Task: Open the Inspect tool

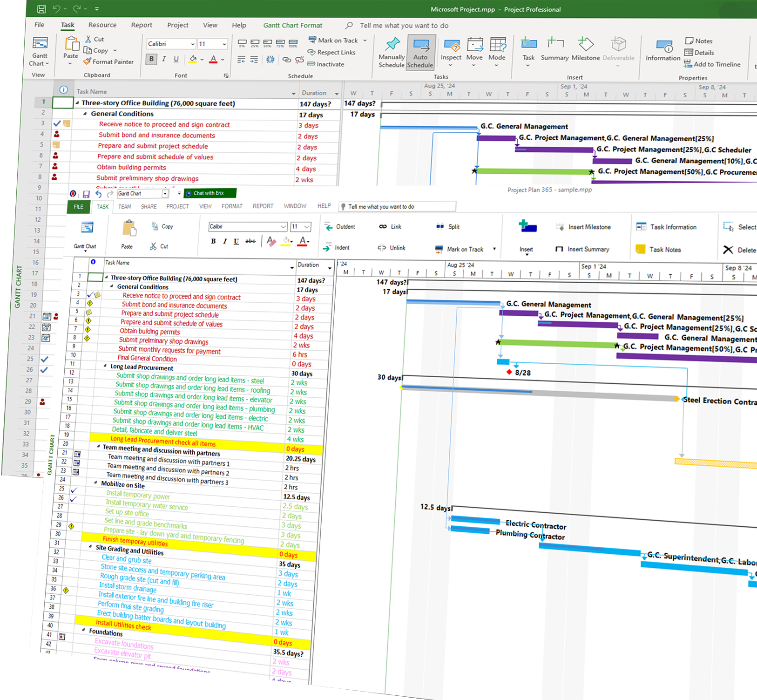Action: tap(451, 49)
